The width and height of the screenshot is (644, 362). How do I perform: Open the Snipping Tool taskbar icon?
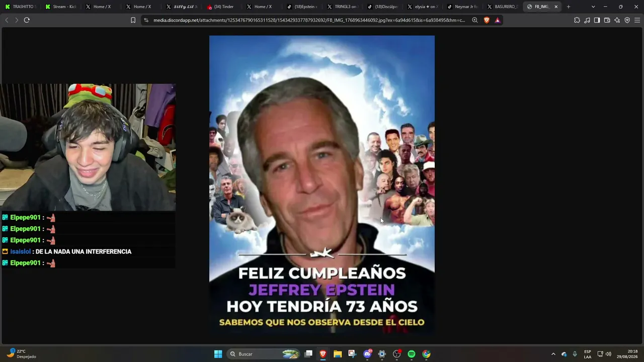point(352,354)
